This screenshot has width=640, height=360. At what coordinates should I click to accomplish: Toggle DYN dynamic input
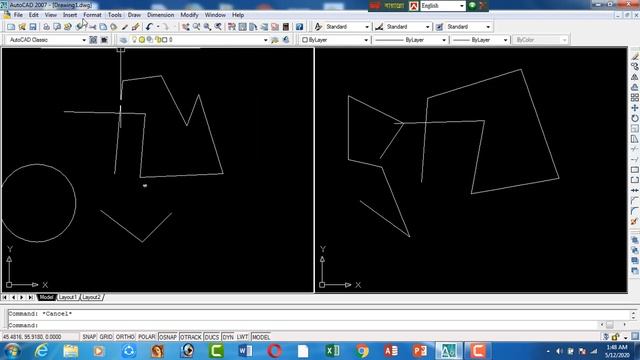[x=228, y=337]
